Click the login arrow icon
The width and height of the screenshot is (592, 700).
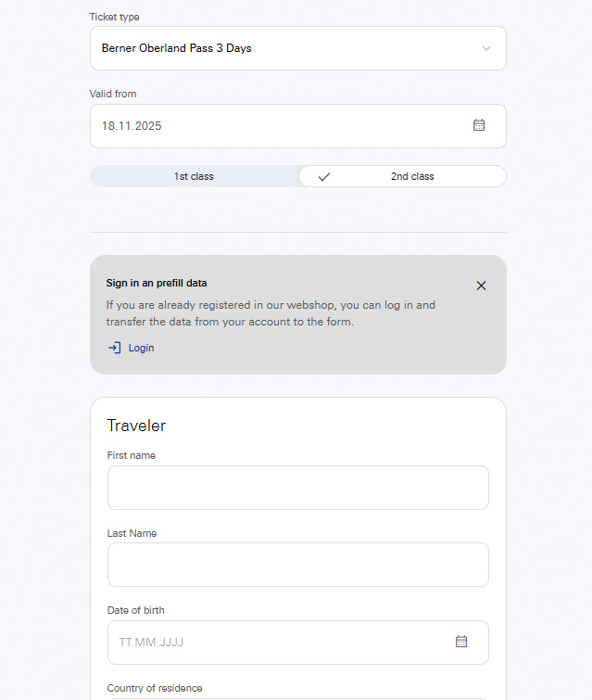(115, 348)
